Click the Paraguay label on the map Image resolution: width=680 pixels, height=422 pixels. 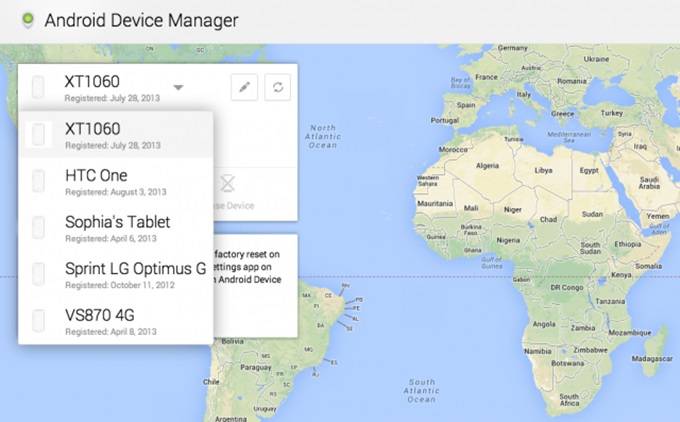[256, 367]
